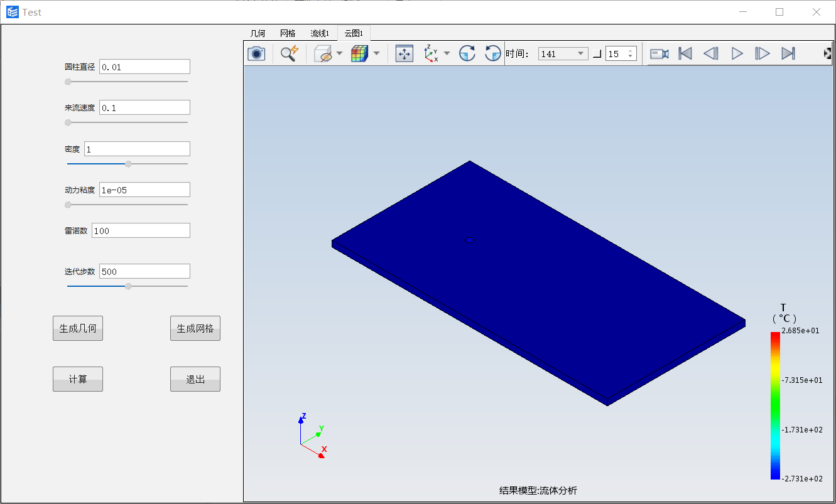836x504 pixels.
Task: Switch to the 流线1 tab
Action: pos(320,33)
